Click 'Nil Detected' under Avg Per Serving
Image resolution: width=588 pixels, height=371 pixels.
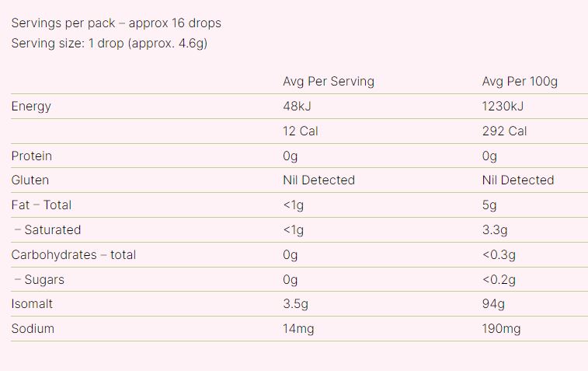(318, 180)
